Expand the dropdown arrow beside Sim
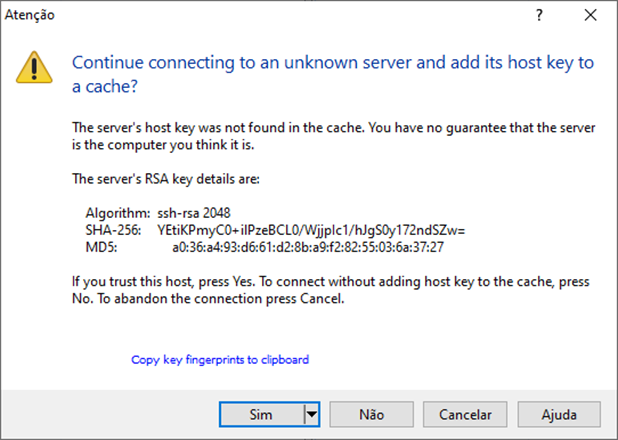This screenshot has height=440, width=618. point(312,414)
